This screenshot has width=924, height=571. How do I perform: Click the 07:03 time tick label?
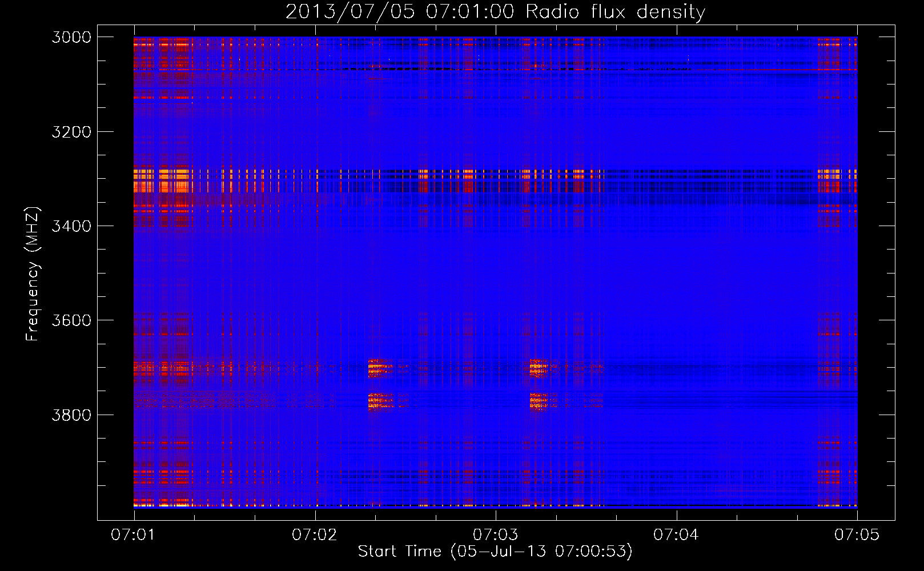click(x=496, y=534)
